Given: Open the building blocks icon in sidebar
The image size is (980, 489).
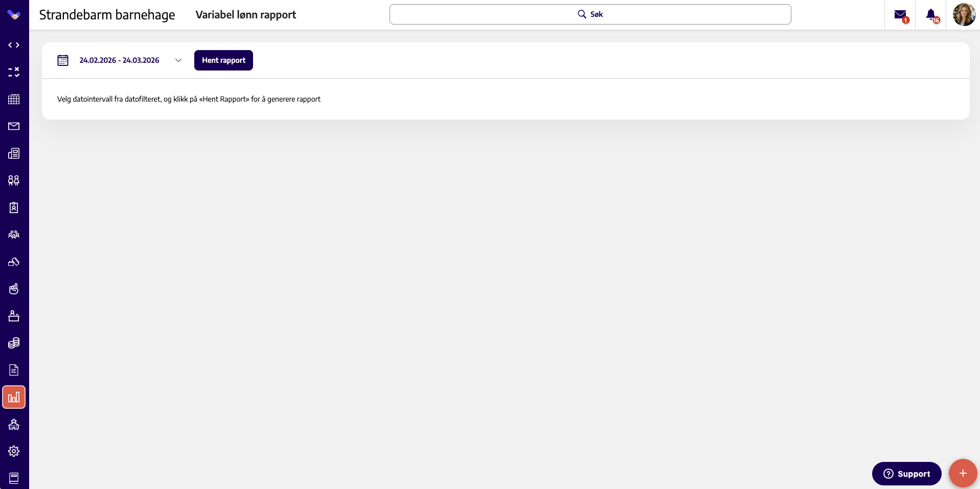Looking at the screenshot, I should click(x=14, y=262).
